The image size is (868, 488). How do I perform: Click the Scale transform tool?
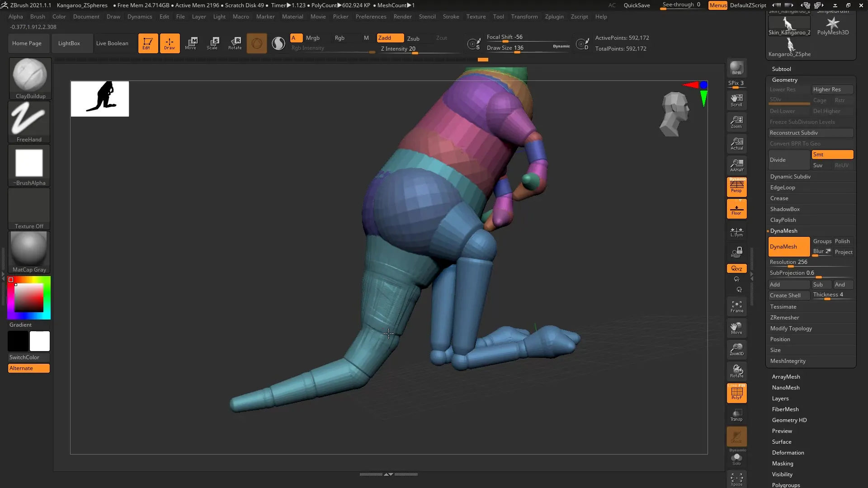coord(212,43)
